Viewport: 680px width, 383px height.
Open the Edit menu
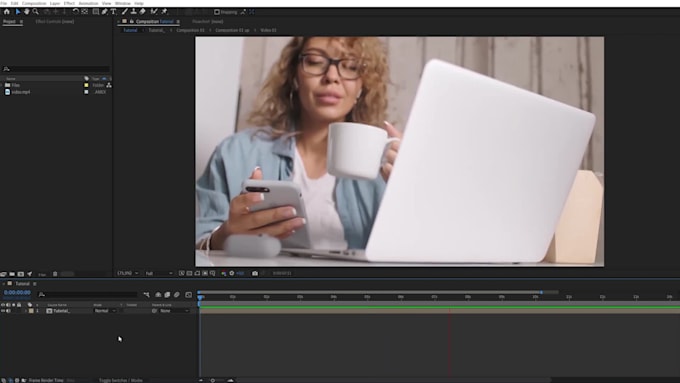click(14, 3)
